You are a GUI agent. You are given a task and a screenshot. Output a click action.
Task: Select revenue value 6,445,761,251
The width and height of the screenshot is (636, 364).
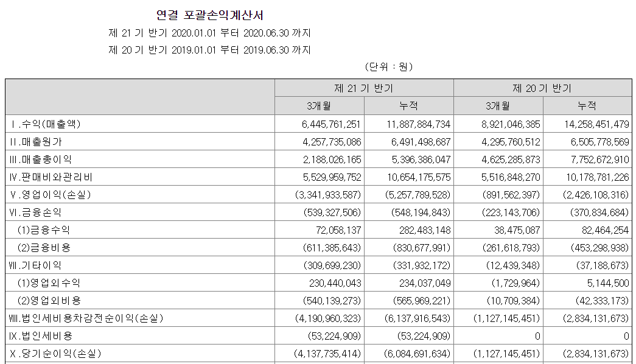[x=331, y=124]
